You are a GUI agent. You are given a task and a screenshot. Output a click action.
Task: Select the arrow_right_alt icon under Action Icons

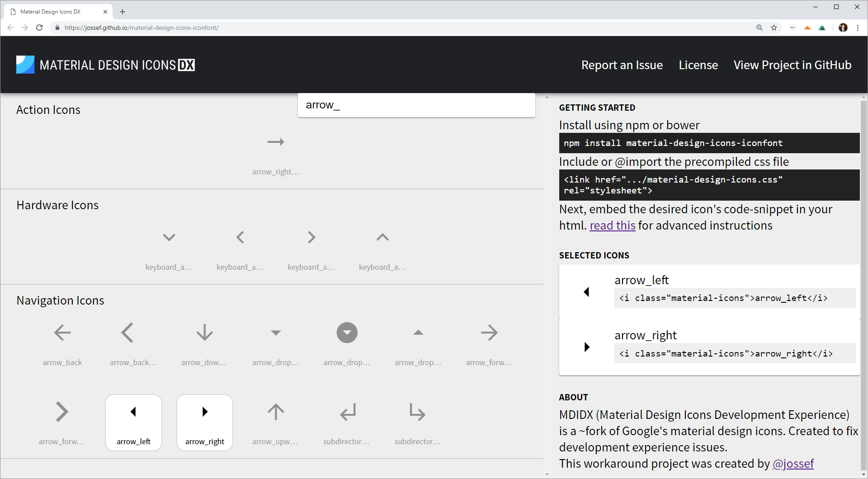coord(276,142)
